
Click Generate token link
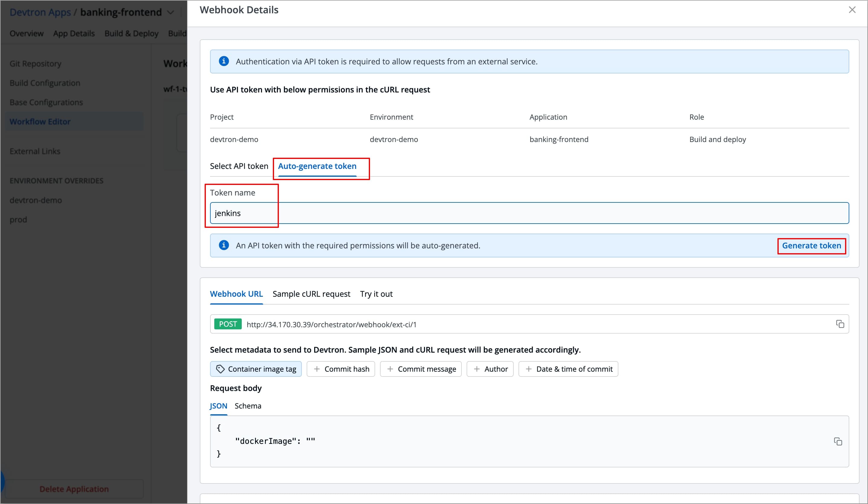click(811, 245)
